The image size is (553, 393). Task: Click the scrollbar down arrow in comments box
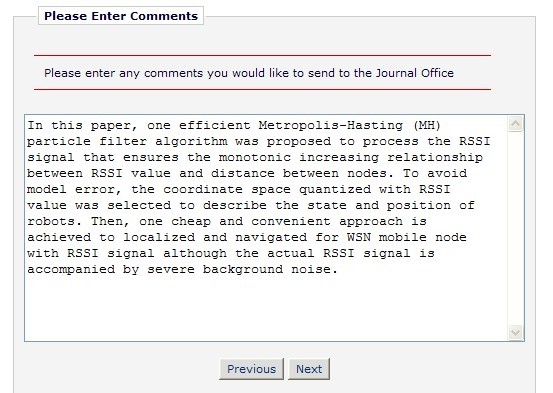point(515,332)
